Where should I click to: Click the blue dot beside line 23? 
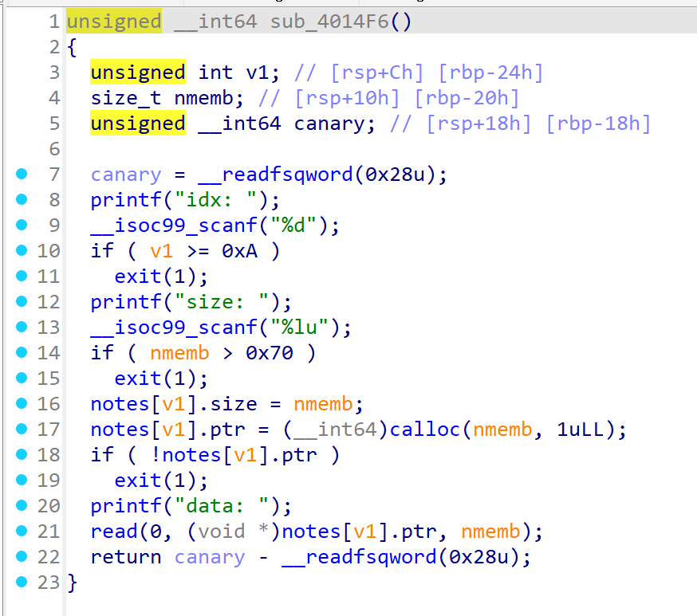(x=21, y=583)
